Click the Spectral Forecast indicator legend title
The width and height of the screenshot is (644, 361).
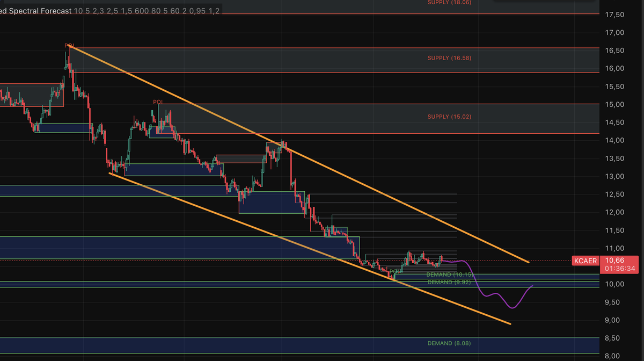click(x=36, y=11)
